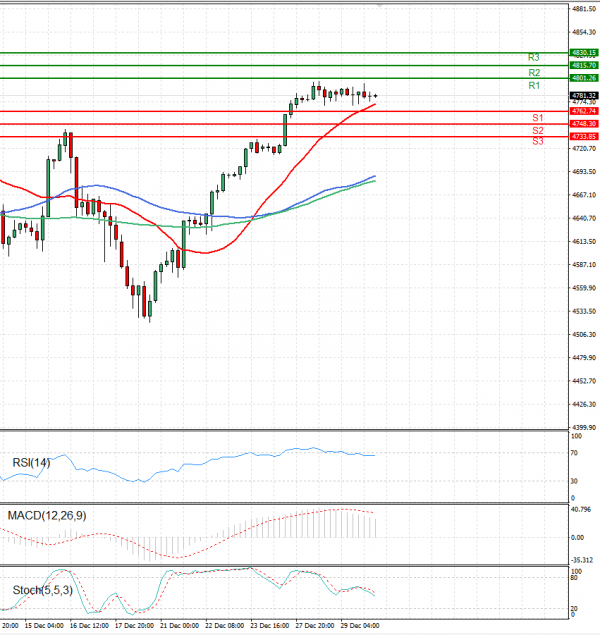Click the S1 support label
This screenshot has width=600, height=635.
(538, 118)
